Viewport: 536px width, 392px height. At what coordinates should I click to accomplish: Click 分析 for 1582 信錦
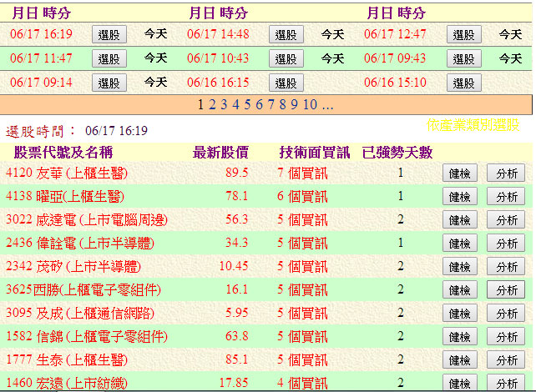(506, 336)
